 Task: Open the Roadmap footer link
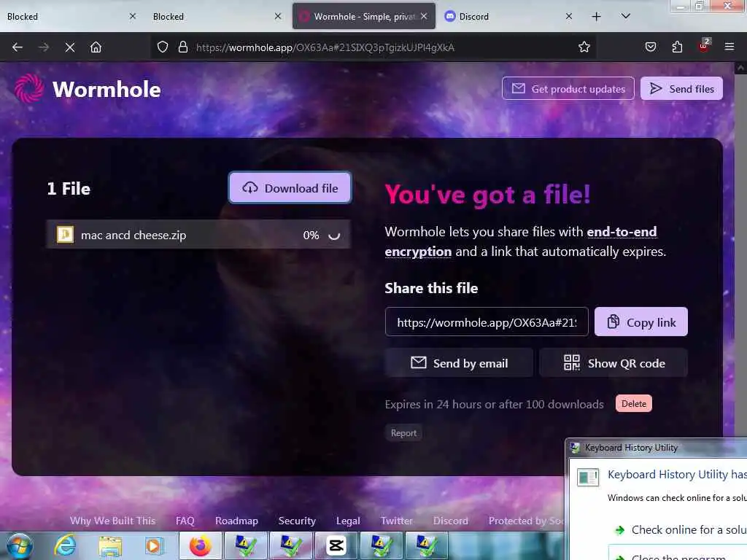[x=237, y=521]
